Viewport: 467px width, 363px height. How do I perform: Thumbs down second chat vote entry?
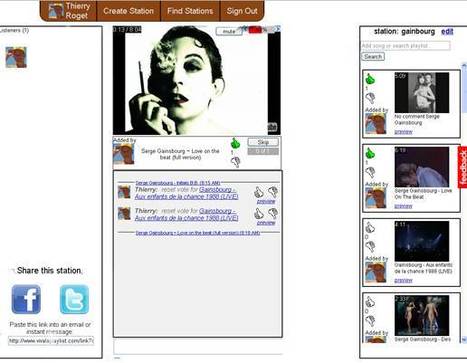tap(273, 213)
